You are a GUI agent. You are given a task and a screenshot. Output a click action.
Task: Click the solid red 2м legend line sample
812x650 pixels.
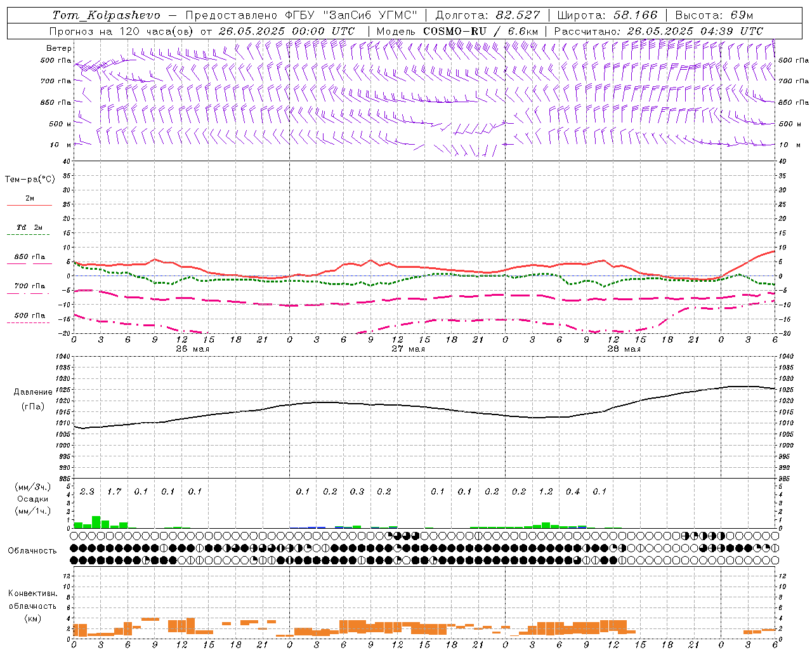point(29,205)
